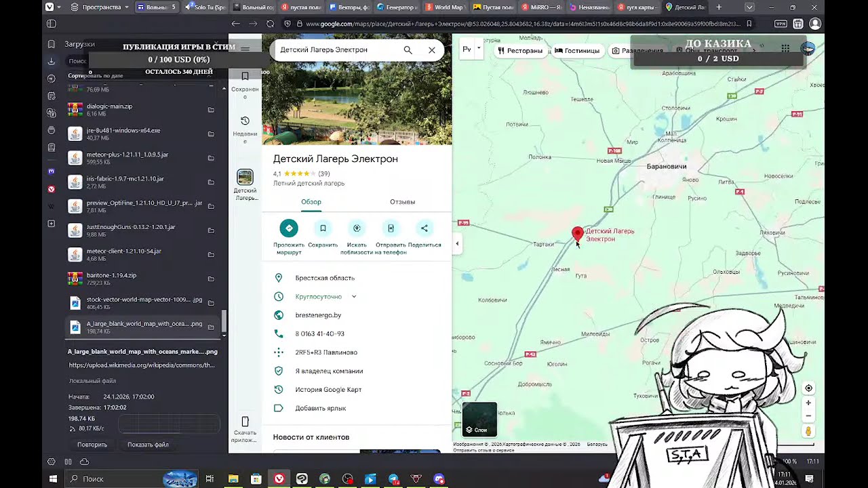Click the address bar URL
This screenshot has height=488, width=868.
coord(522,24)
